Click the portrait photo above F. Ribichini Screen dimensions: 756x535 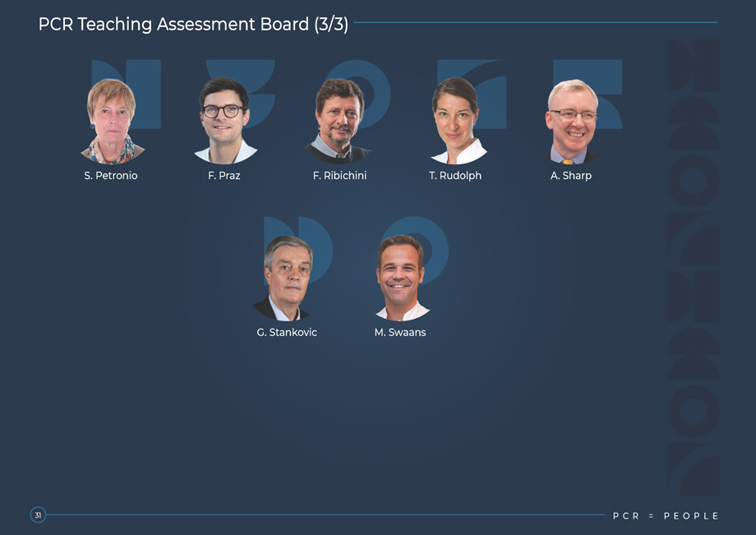point(339,121)
